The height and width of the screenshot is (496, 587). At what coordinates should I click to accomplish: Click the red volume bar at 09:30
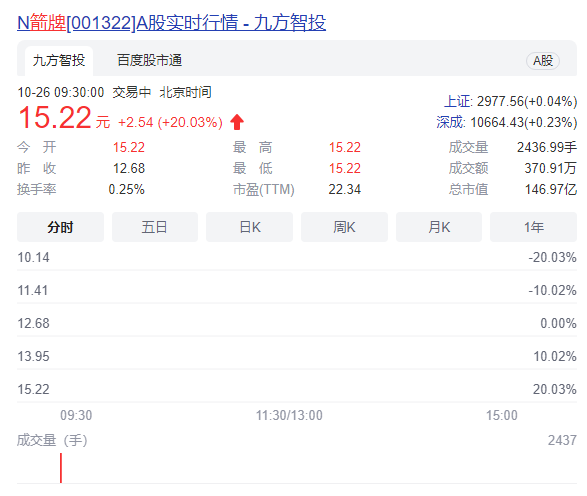pos(61,468)
